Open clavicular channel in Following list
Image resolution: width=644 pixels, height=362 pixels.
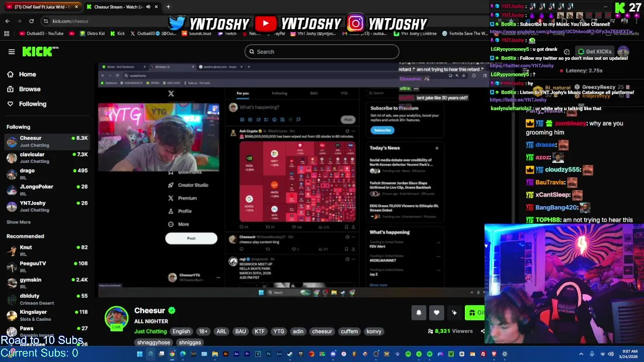47,158
